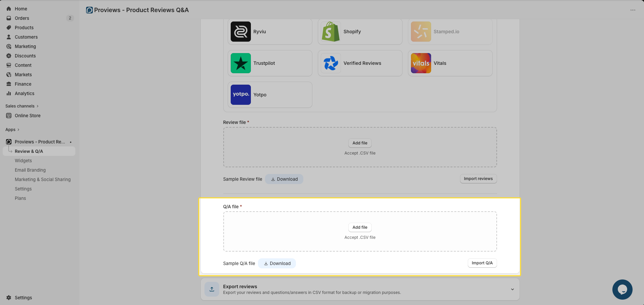Click the Review file drop zone text

pos(360,153)
